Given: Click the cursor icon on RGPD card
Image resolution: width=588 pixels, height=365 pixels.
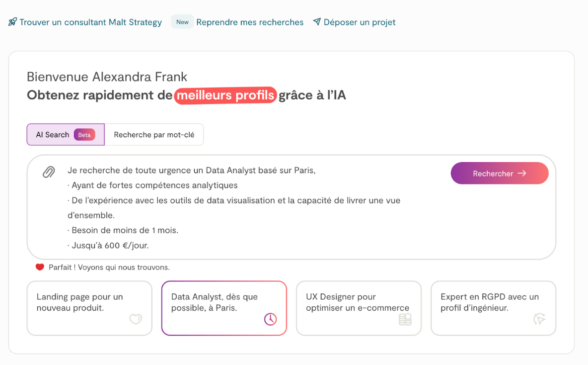Looking at the screenshot, I should tap(539, 319).
